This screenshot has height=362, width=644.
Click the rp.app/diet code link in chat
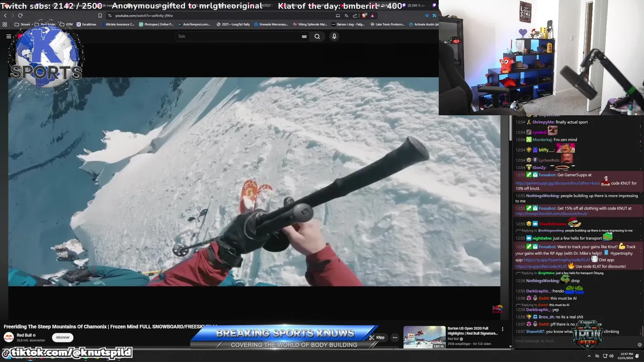pos(541,266)
